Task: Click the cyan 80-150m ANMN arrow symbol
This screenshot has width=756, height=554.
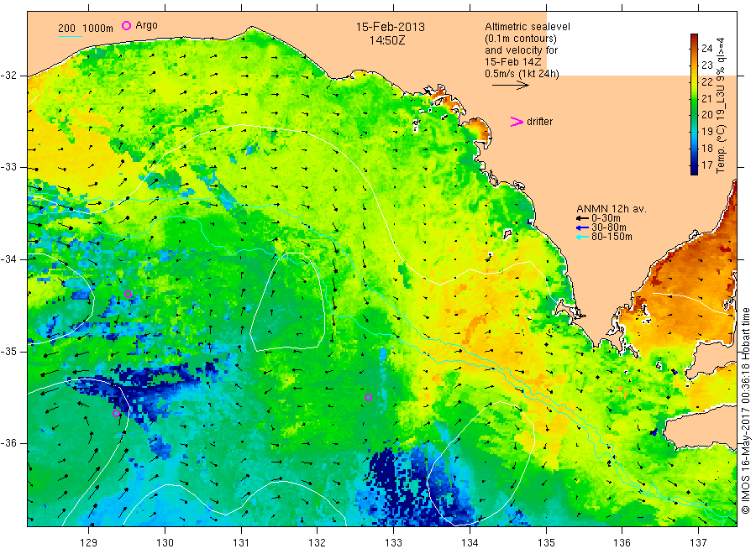Action: [x=582, y=237]
